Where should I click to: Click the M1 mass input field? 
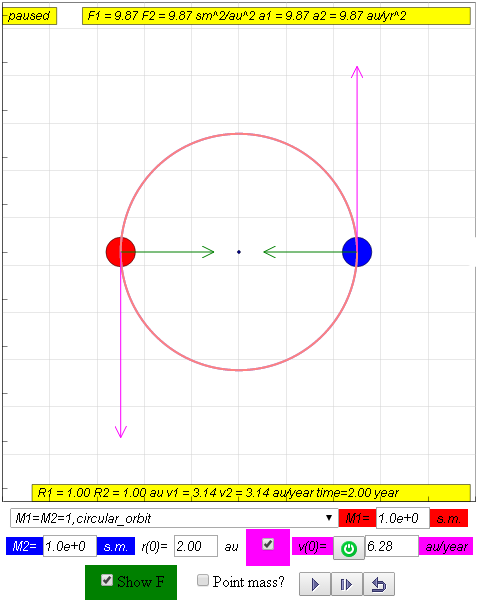coord(403,518)
